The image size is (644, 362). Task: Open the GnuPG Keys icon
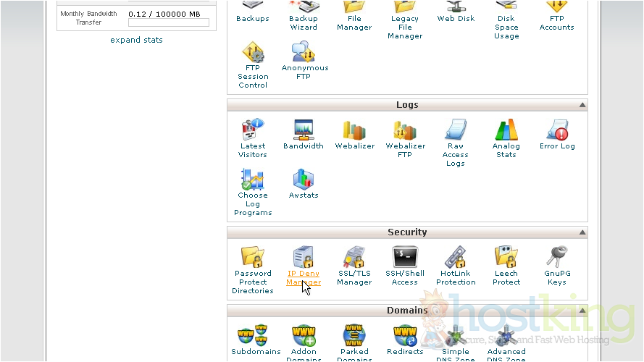[x=557, y=257]
